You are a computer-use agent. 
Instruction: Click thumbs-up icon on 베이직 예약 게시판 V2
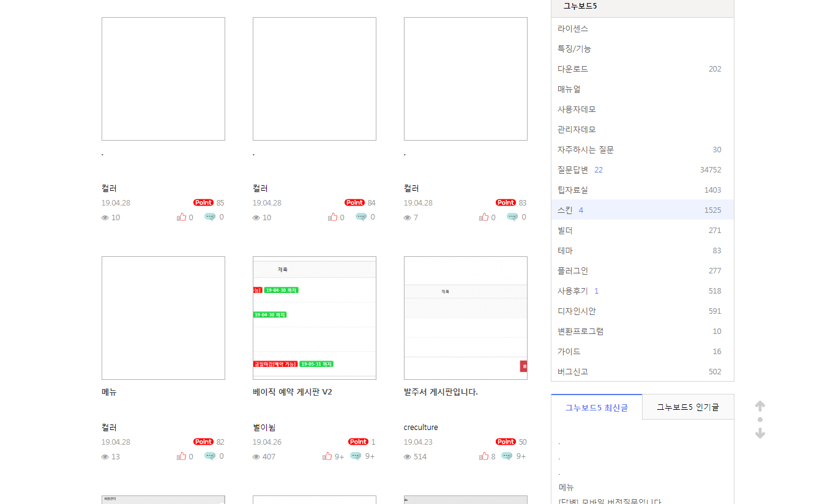pos(327,456)
